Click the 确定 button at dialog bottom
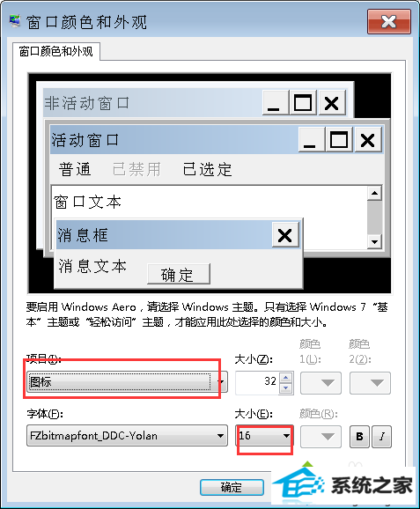The height and width of the screenshot is (509, 420). (232, 487)
